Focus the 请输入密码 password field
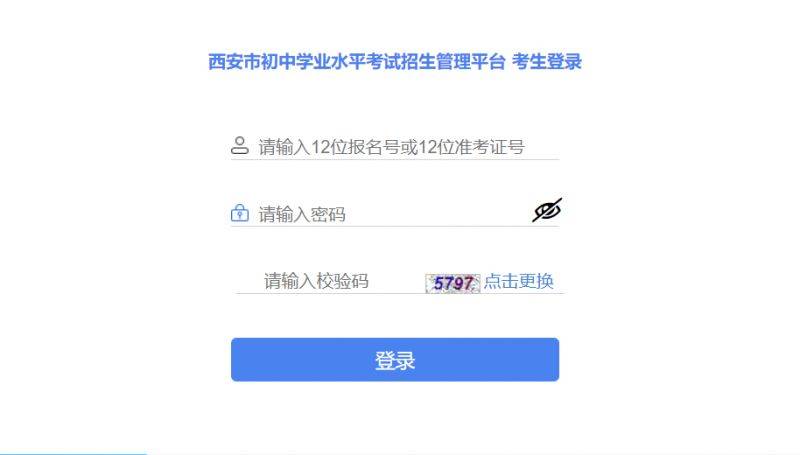The height and width of the screenshot is (455, 800). [x=395, y=213]
